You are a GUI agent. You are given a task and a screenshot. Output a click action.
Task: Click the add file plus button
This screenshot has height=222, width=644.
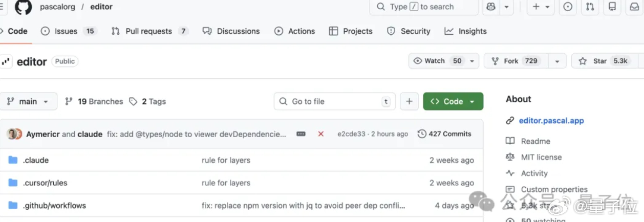[x=409, y=101]
